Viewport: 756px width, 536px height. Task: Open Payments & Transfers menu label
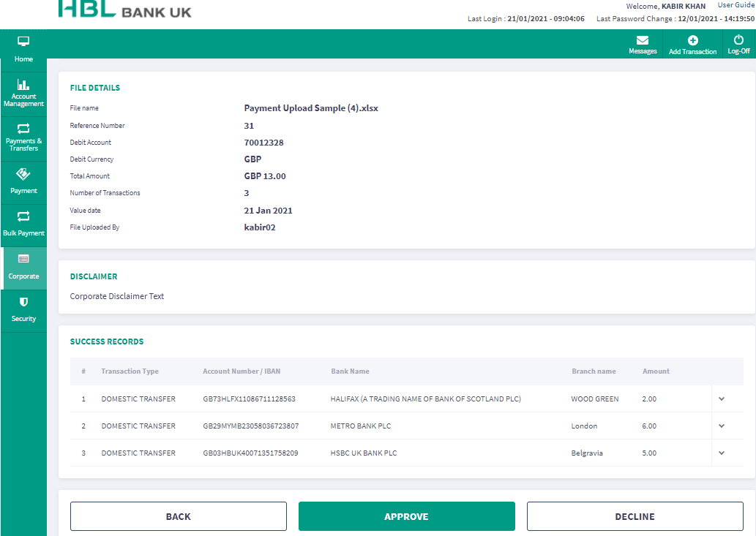pos(23,145)
